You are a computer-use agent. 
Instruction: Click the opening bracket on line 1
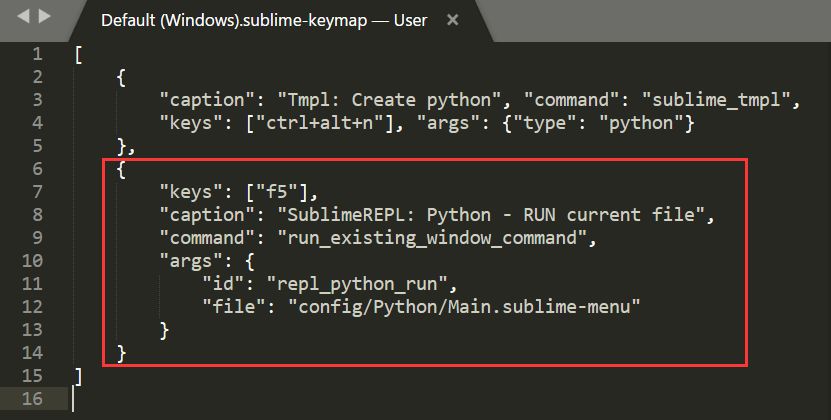78,55
